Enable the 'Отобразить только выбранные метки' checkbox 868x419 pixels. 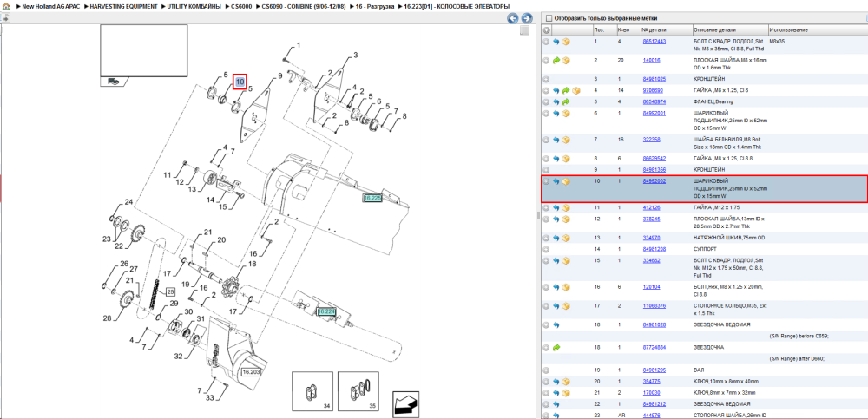(549, 18)
